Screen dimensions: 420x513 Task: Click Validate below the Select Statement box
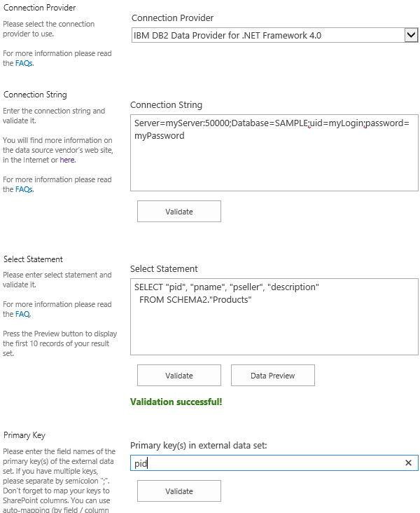coord(178,375)
